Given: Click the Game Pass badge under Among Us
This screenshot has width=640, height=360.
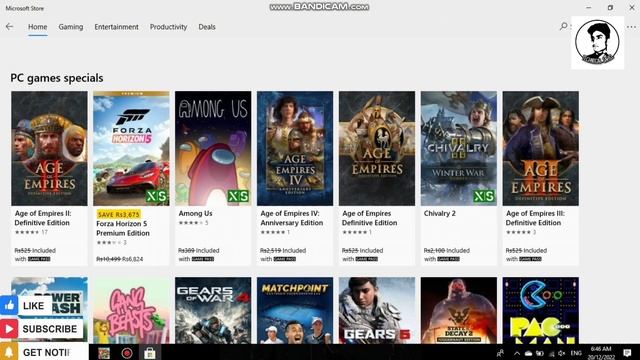Looking at the screenshot, I should (203, 259).
